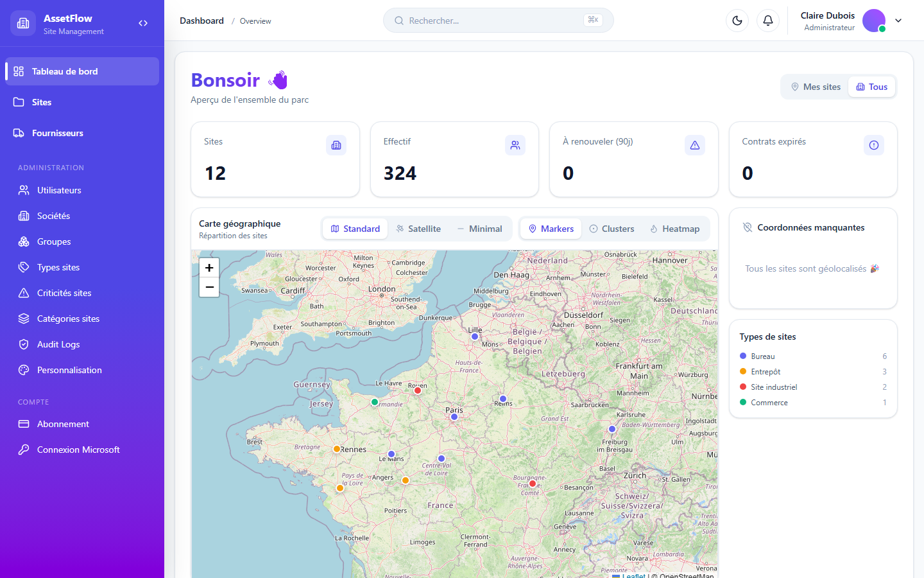Screen dimensions: 924x578
Task: Click the Commerce legend label
Action: coord(769,403)
